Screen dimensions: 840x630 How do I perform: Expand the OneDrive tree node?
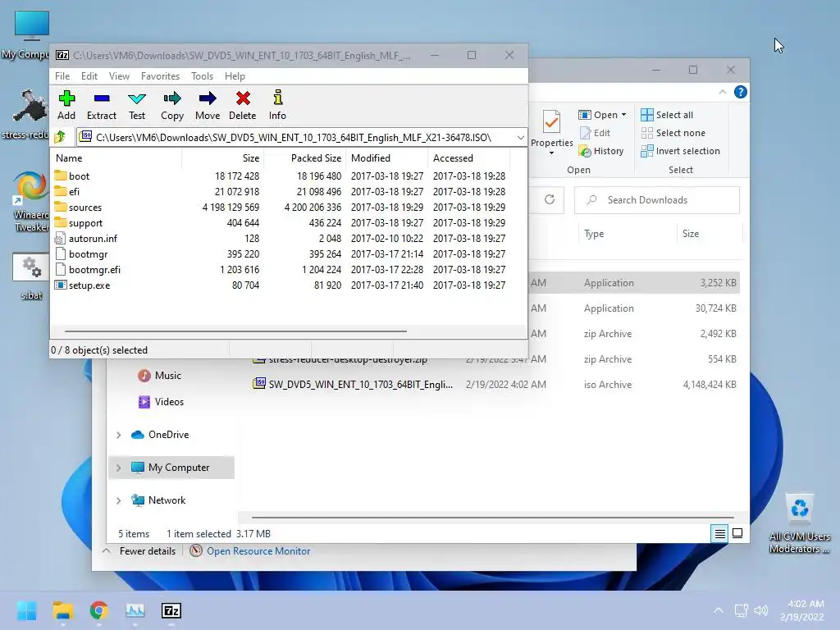tap(118, 435)
